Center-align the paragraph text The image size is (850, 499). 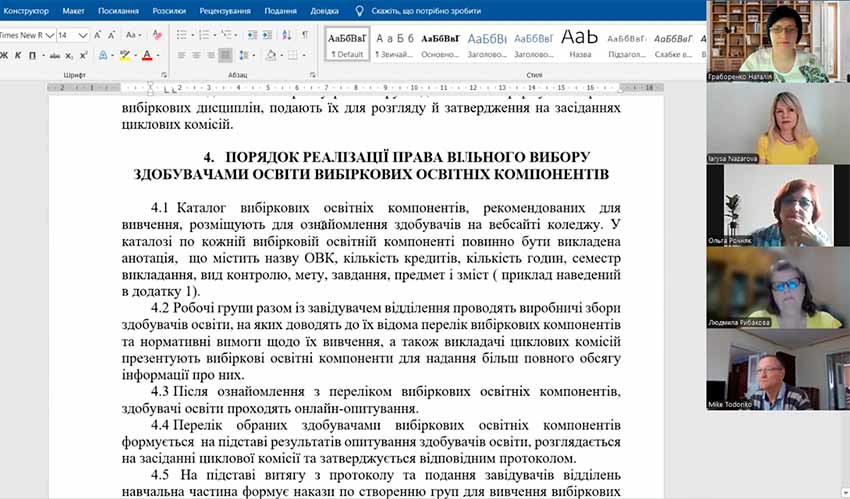(197, 56)
